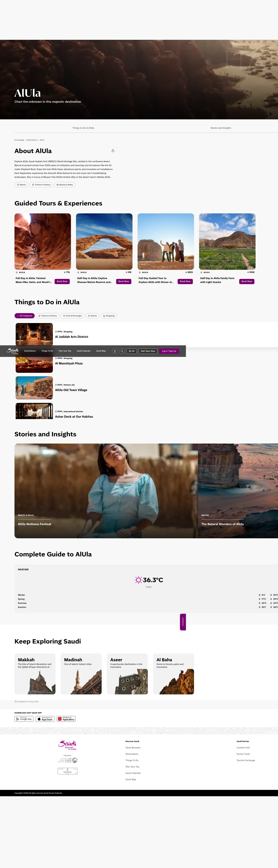
Task: Click the Log In / Sign Up button
Action: (x=169, y=351)
